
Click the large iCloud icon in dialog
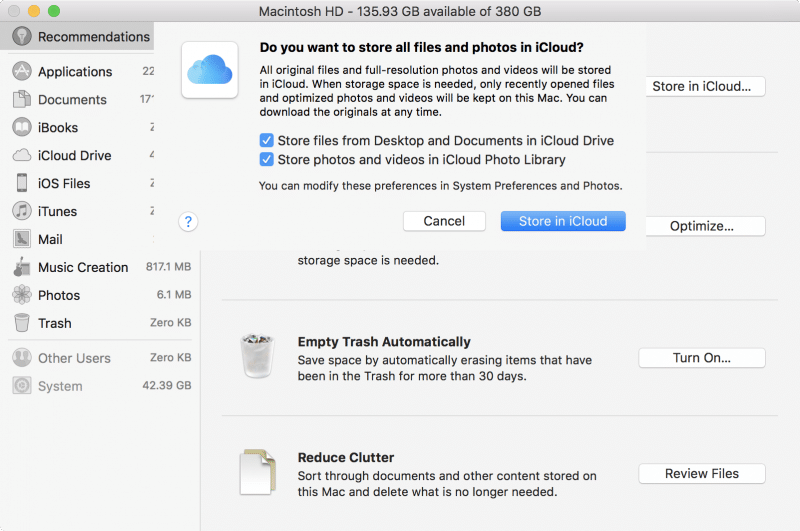pyautogui.click(x=210, y=70)
